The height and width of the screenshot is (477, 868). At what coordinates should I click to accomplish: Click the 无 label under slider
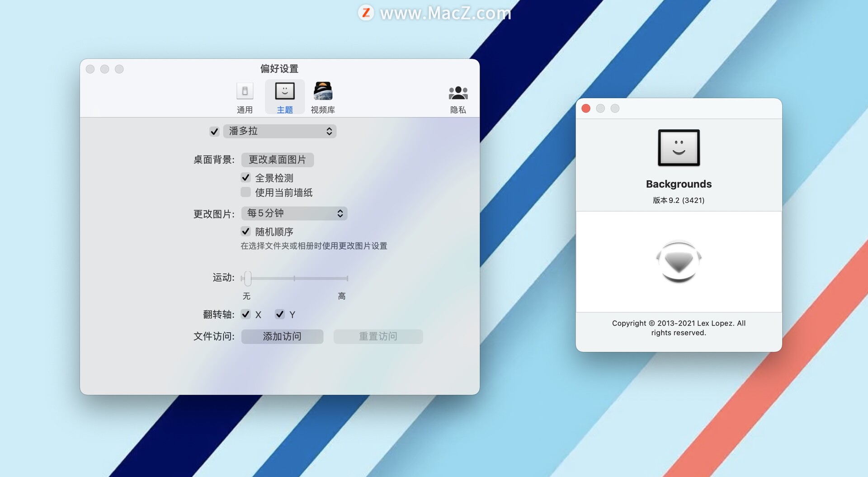[246, 296]
